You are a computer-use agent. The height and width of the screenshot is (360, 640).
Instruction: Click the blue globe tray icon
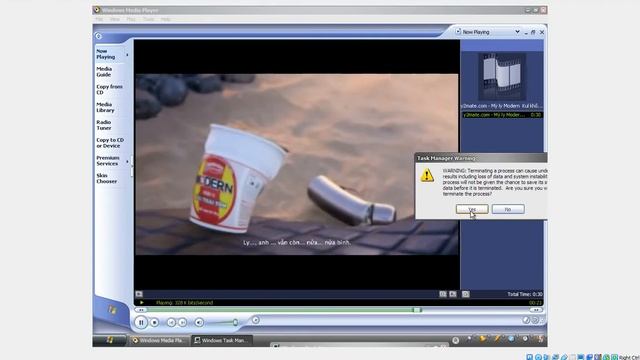click(511, 339)
